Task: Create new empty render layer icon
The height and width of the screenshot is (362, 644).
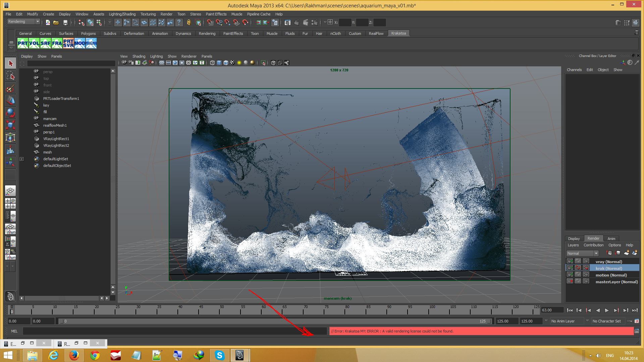Action: tap(626, 253)
